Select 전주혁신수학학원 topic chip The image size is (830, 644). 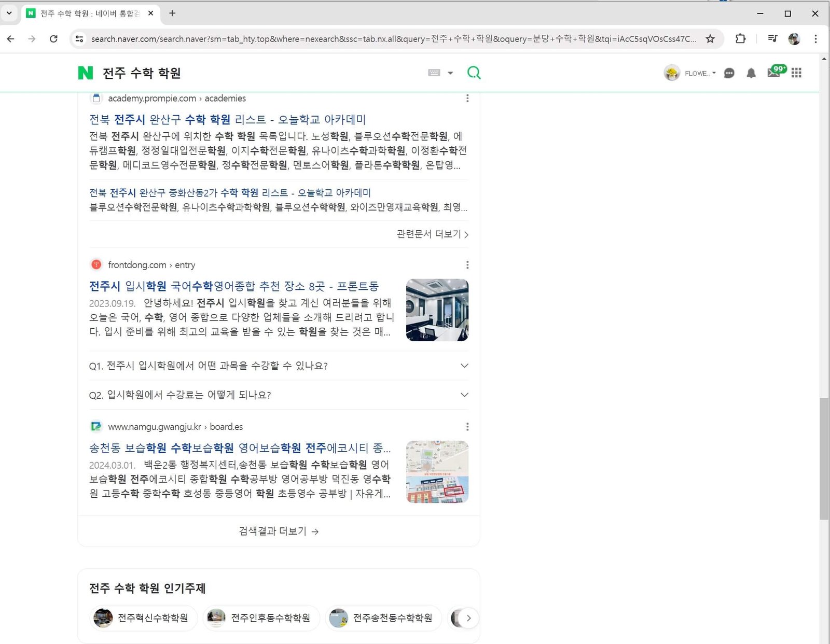pos(143,618)
